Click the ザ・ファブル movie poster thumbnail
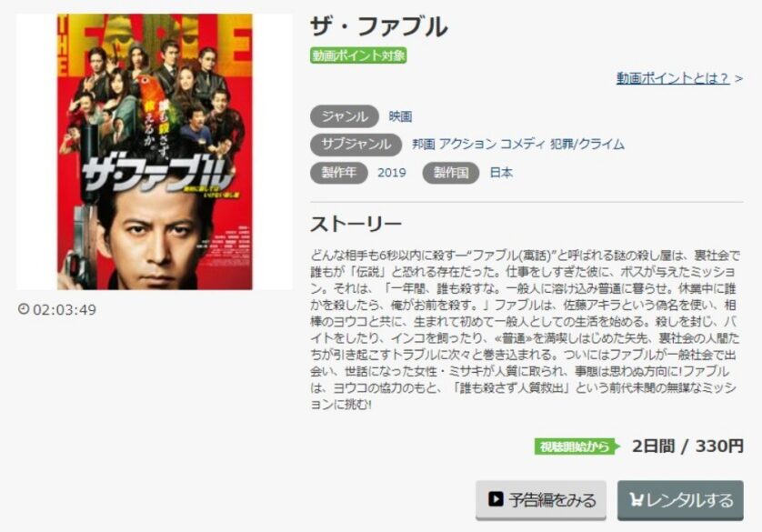The width and height of the screenshot is (762, 532). 155,152
